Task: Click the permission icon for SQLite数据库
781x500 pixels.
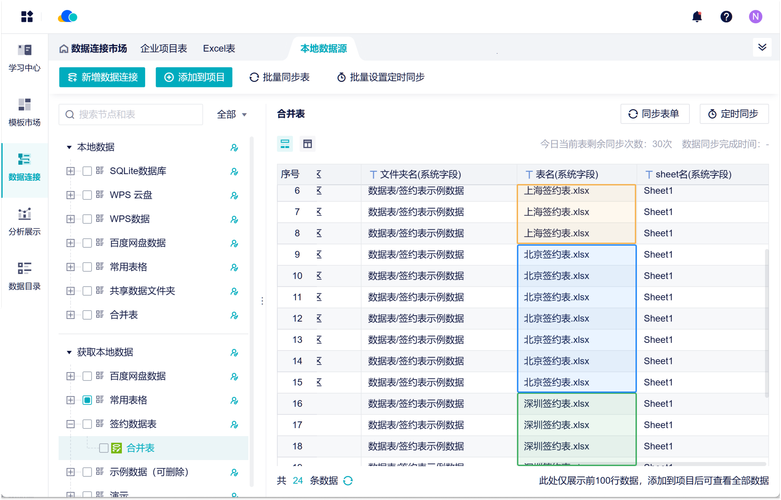Action: point(234,171)
